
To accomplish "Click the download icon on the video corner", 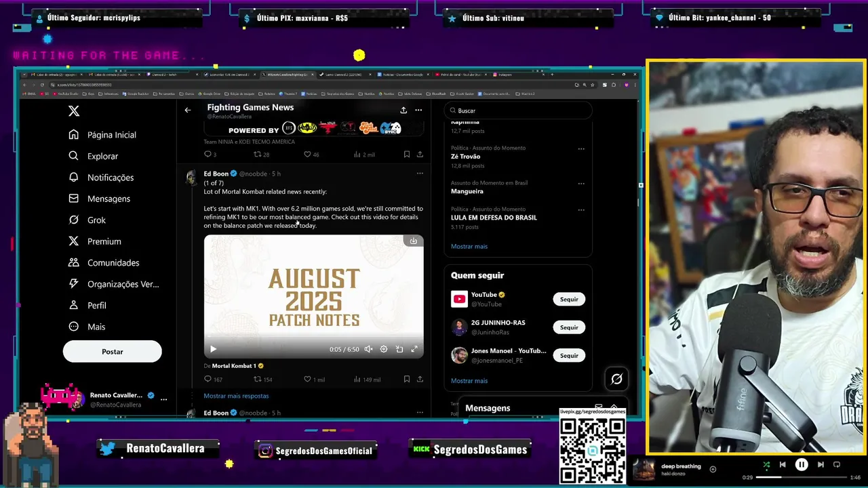I will pyautogui.click(x=413, y=241).
